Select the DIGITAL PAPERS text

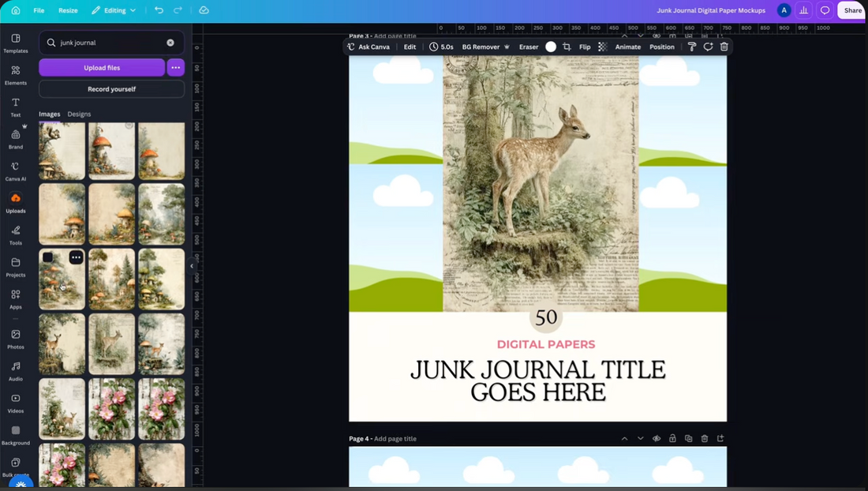[x=546, y=344]
